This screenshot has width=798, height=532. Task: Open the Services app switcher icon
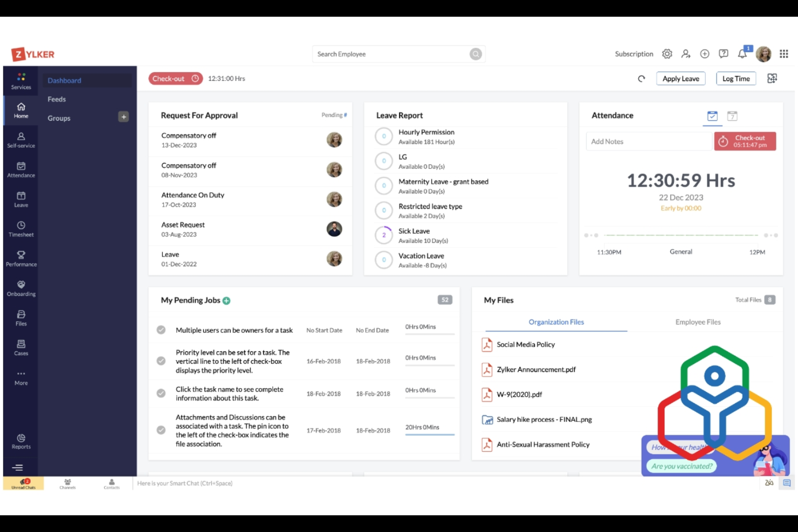coord(20,80)
